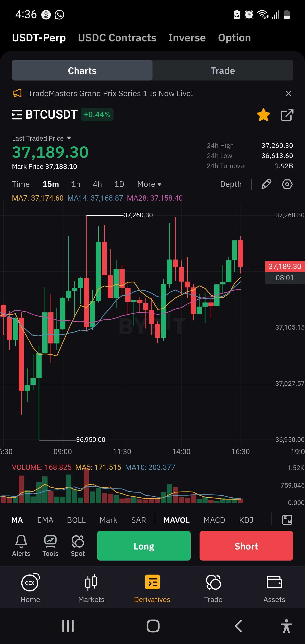Tap the large 37,189.30 last price

pyautogui.click(x=50, y=152)
